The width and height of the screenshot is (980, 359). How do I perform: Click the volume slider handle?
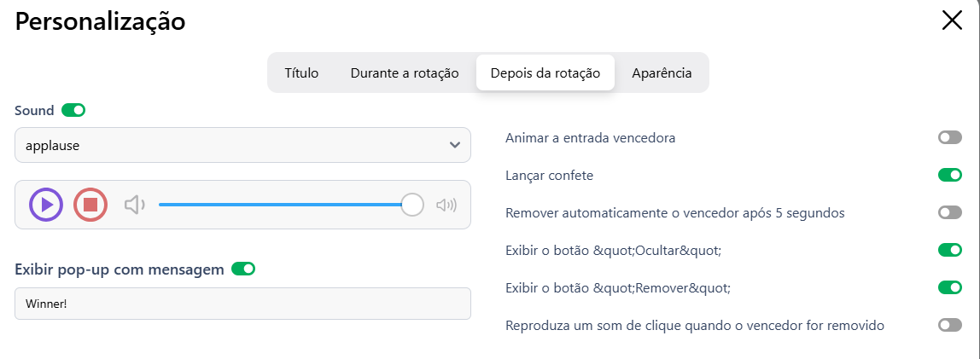412,205
